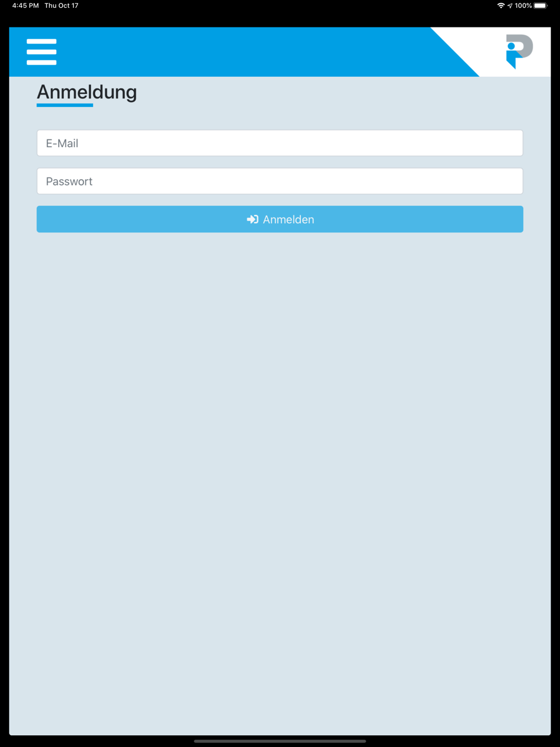Tap the home indicator bar
Viewport: 560px width, 747px height.
(x=280, y=741)
